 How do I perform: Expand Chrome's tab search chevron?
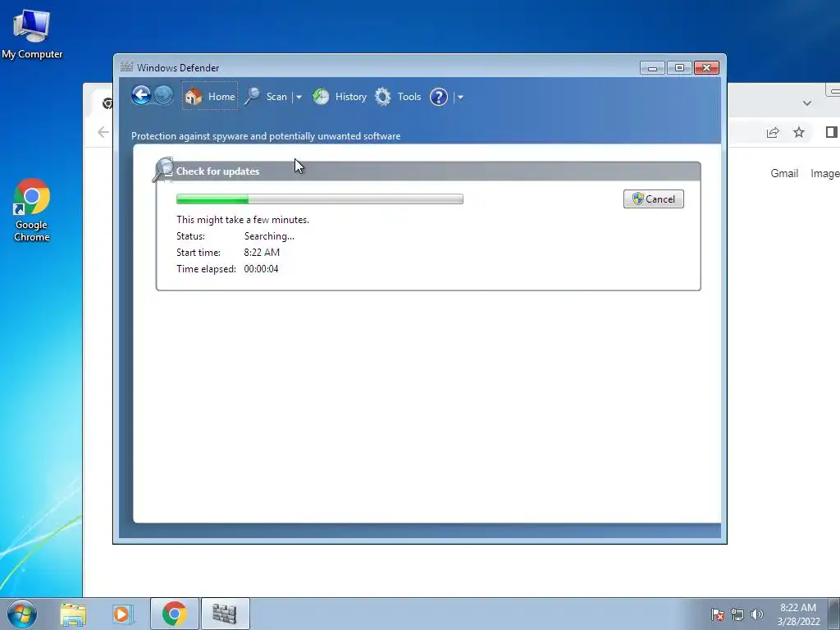(807, 103)
